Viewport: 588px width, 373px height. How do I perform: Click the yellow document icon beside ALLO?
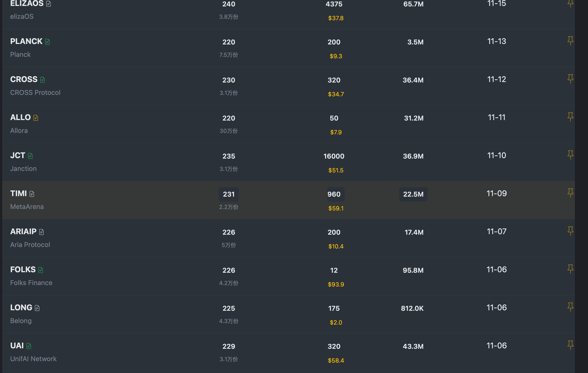click(x=36, y=118)
